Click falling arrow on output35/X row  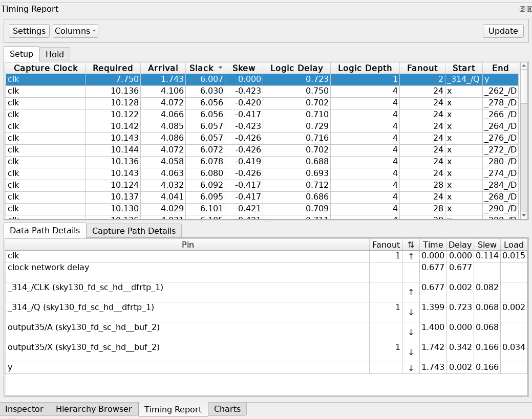point(411,352)
